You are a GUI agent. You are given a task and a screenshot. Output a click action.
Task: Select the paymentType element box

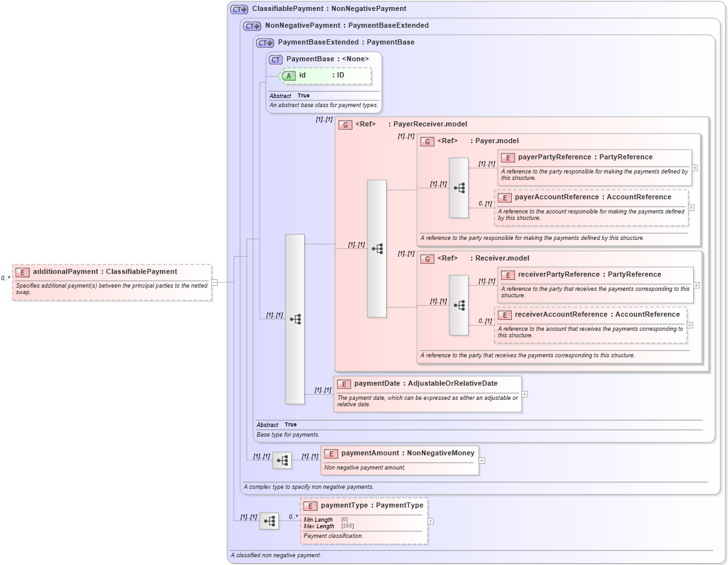pyautogui.click(x=364, y=519)
